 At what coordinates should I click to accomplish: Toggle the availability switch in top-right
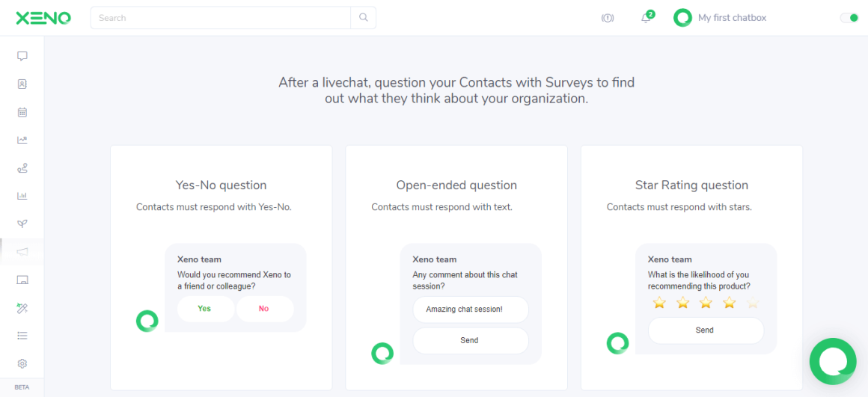[849, 18]
